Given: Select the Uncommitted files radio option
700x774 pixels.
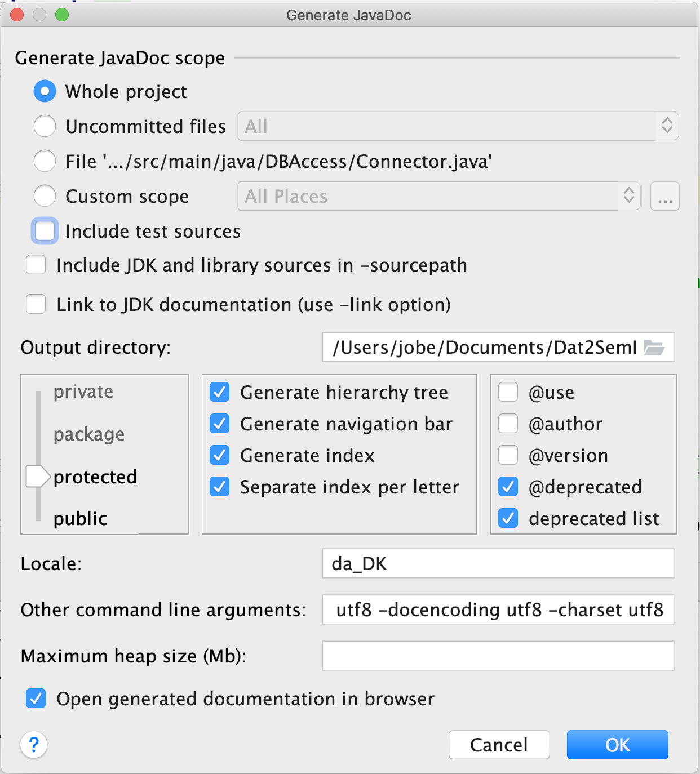Looking at the screenshot, I should pyautogui.click(x=45, y=126).
